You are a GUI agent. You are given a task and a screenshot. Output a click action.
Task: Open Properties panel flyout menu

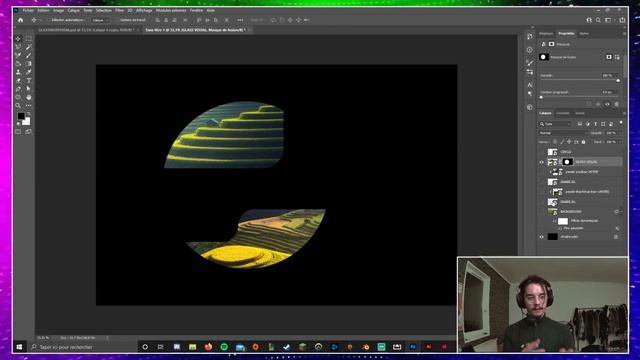624,33
